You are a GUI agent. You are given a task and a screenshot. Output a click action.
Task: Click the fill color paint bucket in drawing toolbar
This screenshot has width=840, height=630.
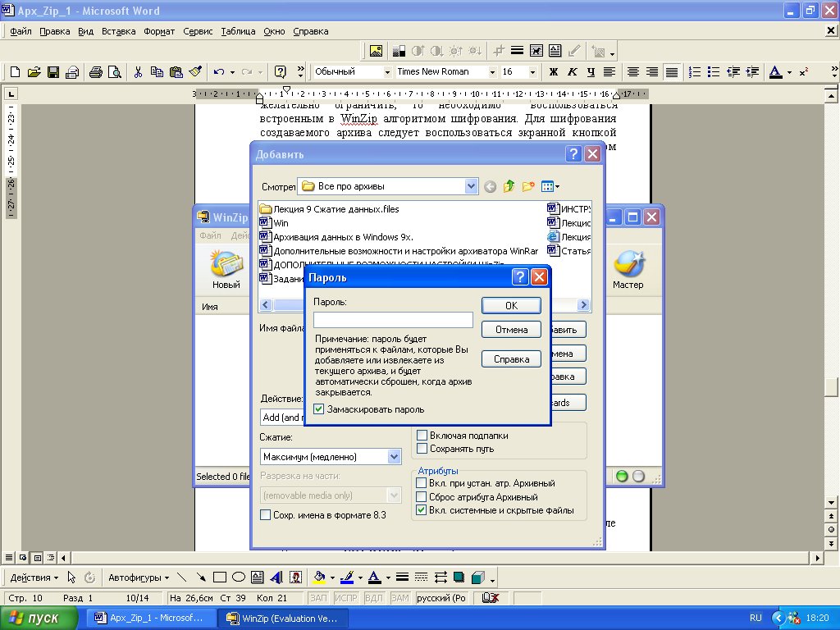(x=319, y=577)
